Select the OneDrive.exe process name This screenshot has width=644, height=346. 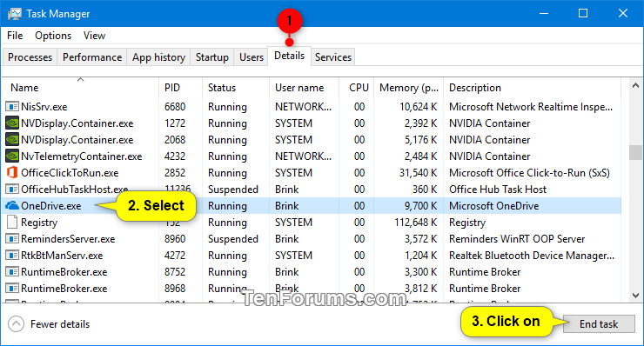[51, 206]
